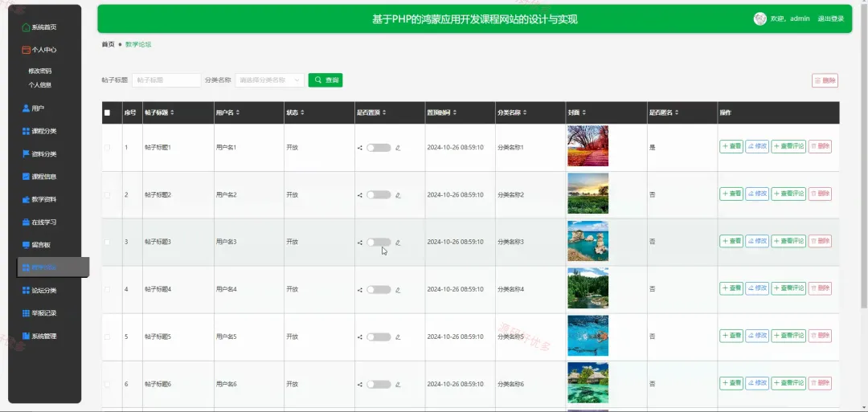Sort the table by 置顶时间 column arrows

pos(454,112)
